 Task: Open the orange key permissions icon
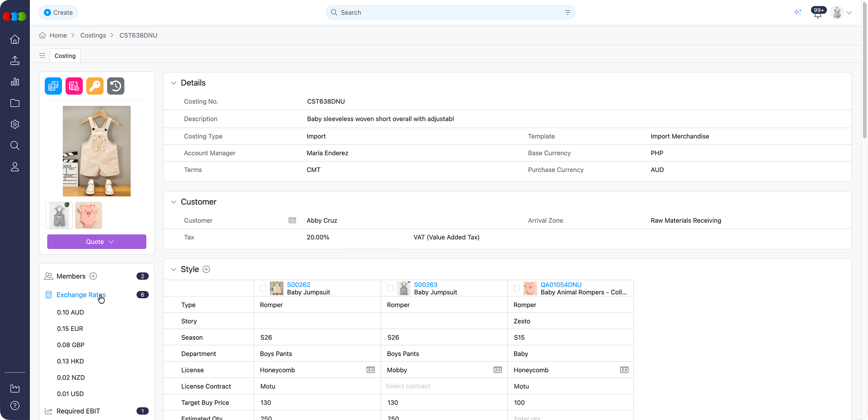point(95,86)
